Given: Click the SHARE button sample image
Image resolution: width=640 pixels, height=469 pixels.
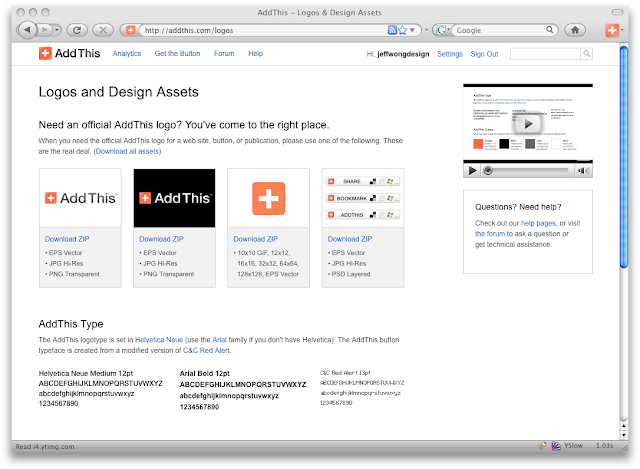Looking at the screenshot, I should click(362, 181).
